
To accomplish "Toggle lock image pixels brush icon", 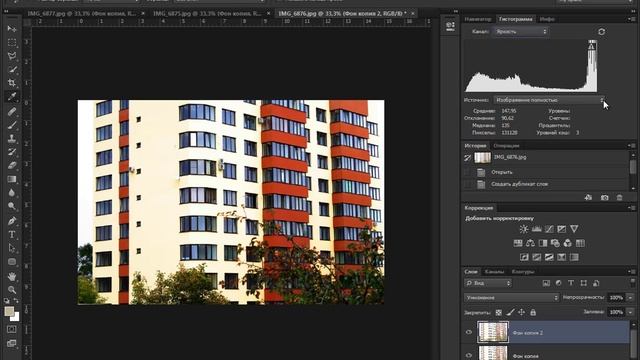I will (510, 313).
